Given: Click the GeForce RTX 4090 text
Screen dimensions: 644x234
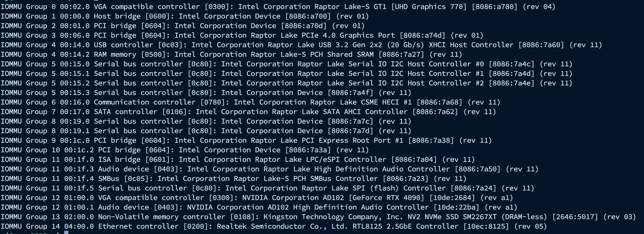Looking at the screenshot, I should coord(386,198).
